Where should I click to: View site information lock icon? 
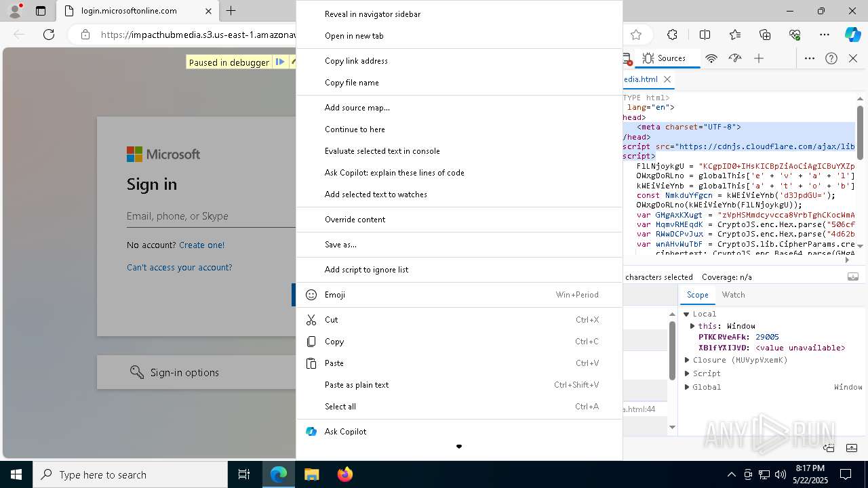pyautogui.click(x=85, y=35)
